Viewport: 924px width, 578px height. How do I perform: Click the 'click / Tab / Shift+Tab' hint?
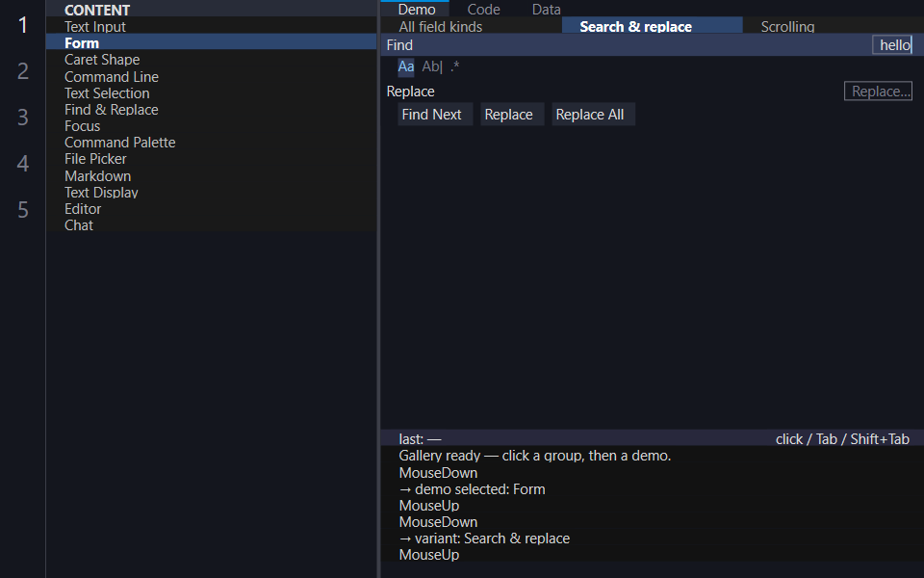click(842, 439)
